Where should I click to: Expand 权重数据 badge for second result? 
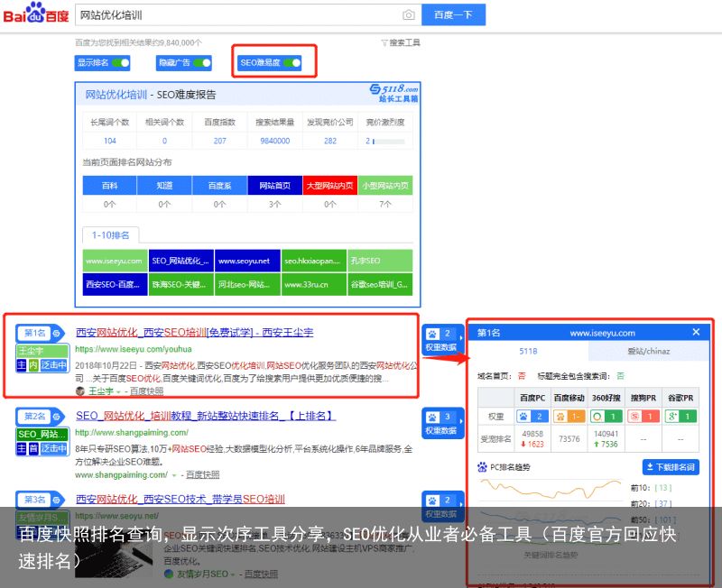tap(442, 423)
